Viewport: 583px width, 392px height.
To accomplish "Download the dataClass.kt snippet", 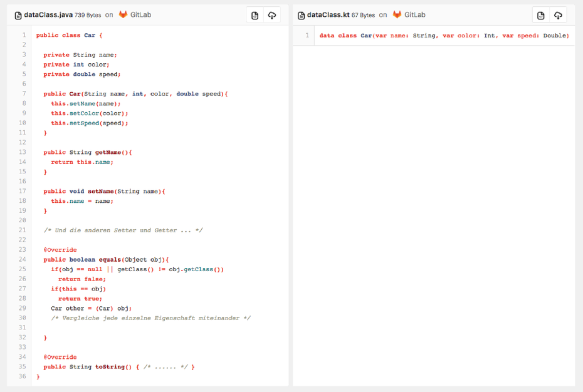I will 558,15.
